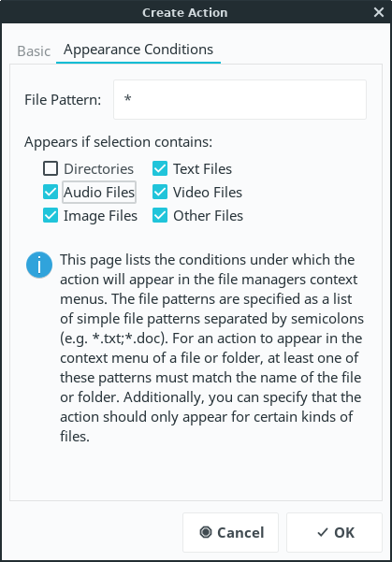This screenshot has height=562, width=392.
Task: Click the blue information icon
Action: (x=39, y=265)
